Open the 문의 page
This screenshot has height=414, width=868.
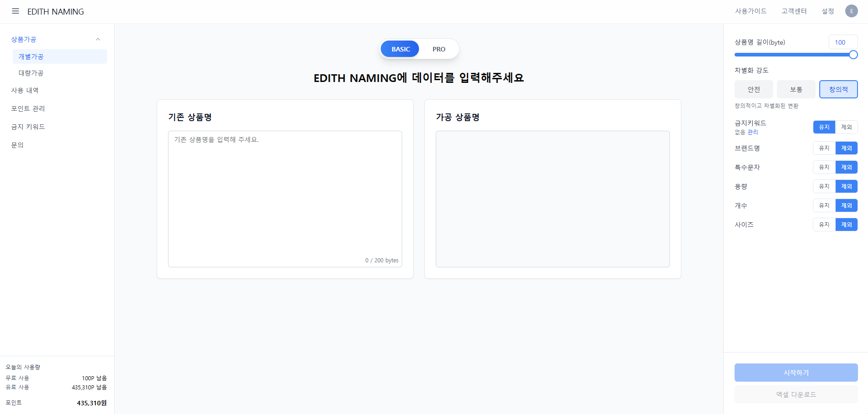click(16, 145)
